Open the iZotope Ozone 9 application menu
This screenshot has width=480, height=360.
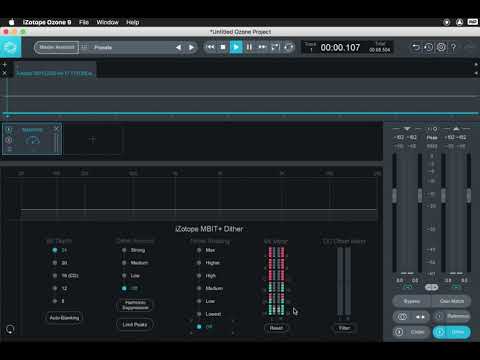[47, 22]
